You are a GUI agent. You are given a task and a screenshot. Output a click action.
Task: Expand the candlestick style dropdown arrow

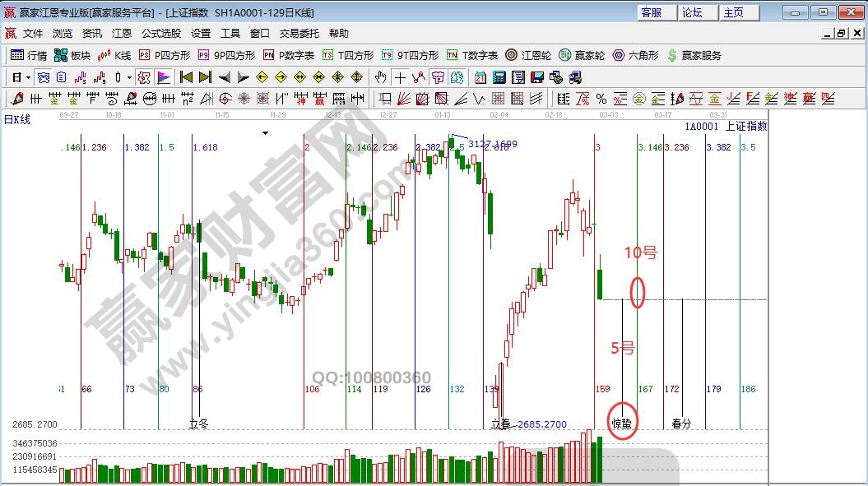tap(129, 77)
